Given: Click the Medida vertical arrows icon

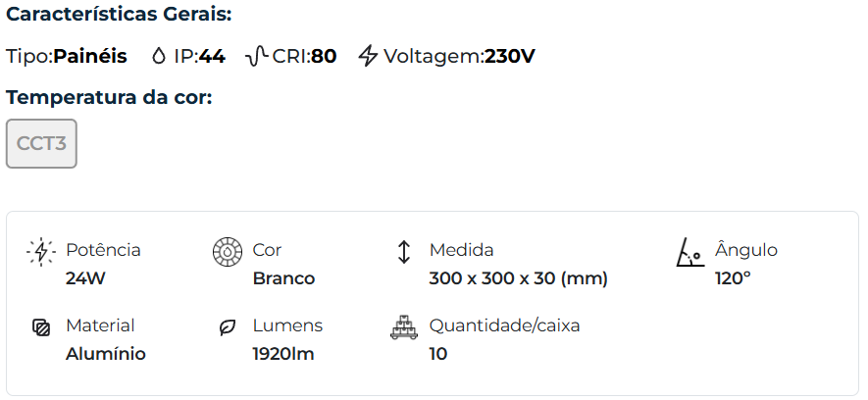Looking at the screenshot, I should click(x=404, y=252).
